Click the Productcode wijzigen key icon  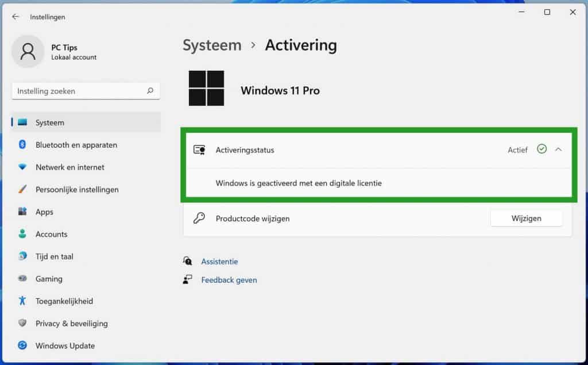pos(199,218)
